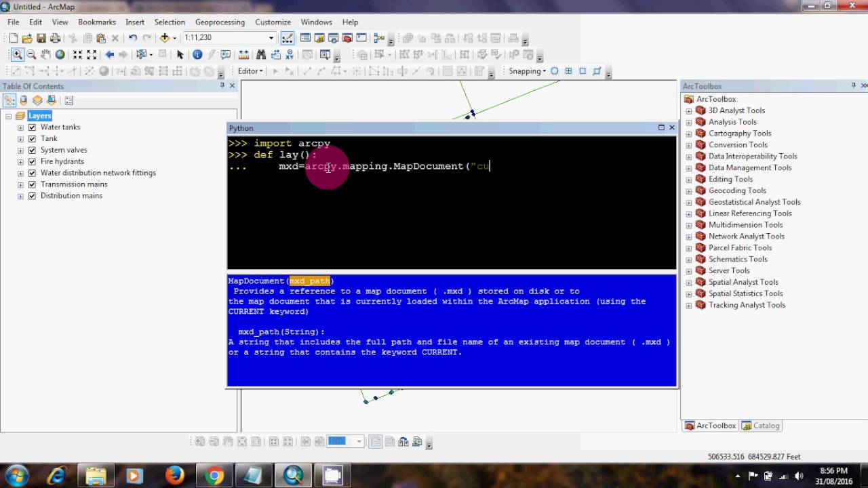
Task: Open the Selection menu
Action: [x=170, y=22]
